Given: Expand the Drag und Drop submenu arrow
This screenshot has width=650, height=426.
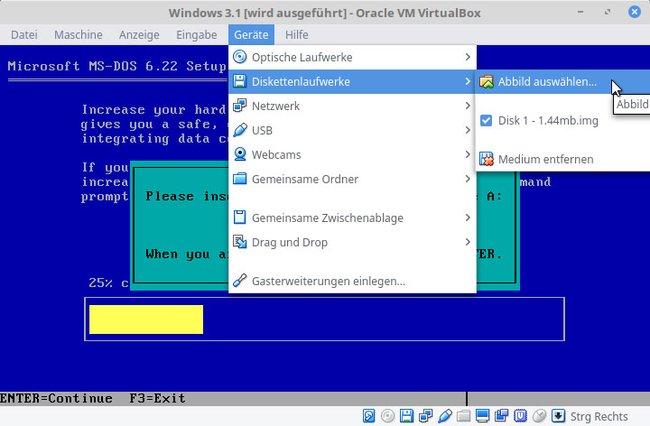Looking at the screenshot, I should pyautogui.click(x=468, y=242).
